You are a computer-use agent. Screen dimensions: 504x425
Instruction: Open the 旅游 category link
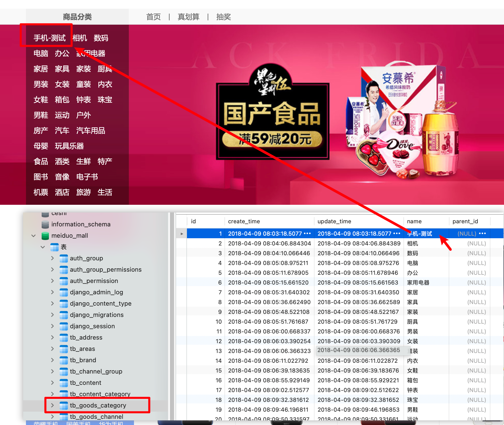click(83, 192)
